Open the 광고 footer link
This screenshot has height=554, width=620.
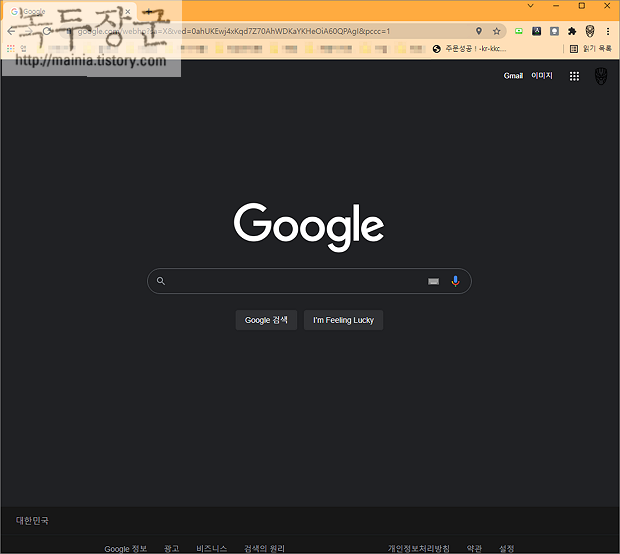click(172, 548)
